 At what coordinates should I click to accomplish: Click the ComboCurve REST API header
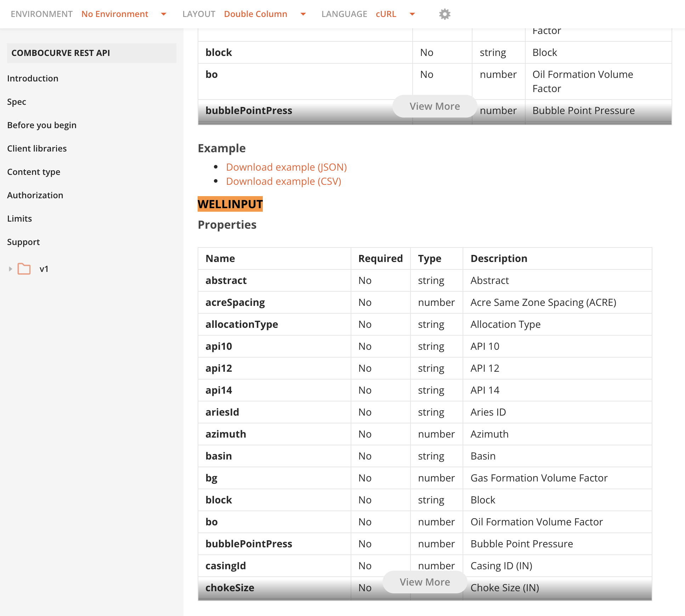tap(61, 53)
